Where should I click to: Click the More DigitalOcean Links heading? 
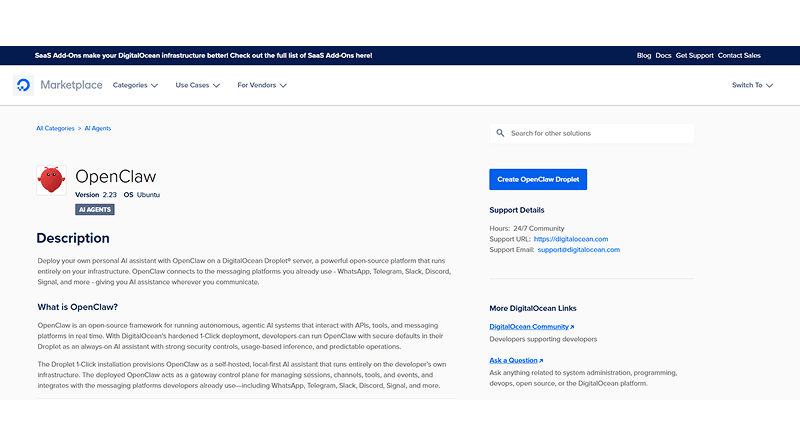(533, 309)
